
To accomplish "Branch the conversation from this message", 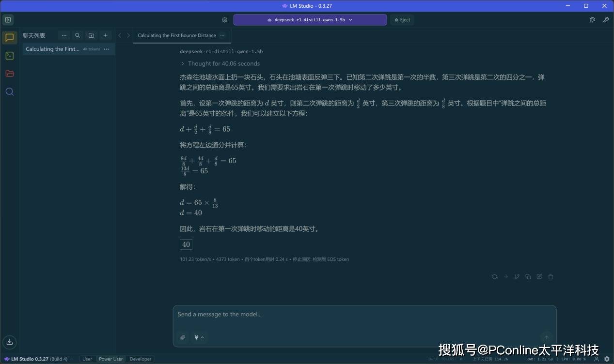I will (x=517, y=277).
